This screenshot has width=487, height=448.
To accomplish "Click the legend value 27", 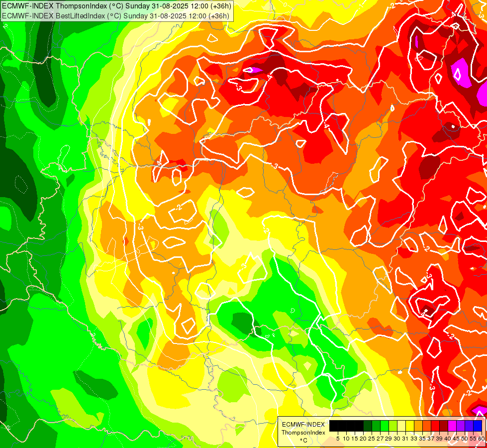I will pos(380,439).
